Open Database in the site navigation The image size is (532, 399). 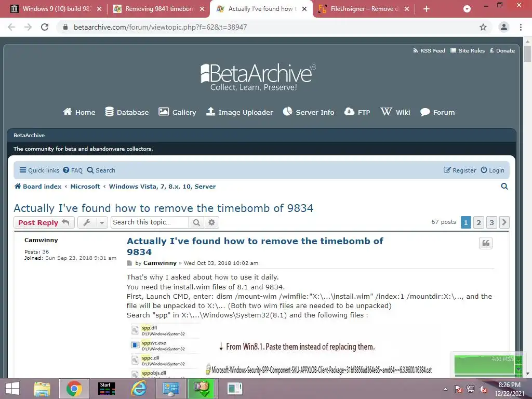tap(127, 112)
